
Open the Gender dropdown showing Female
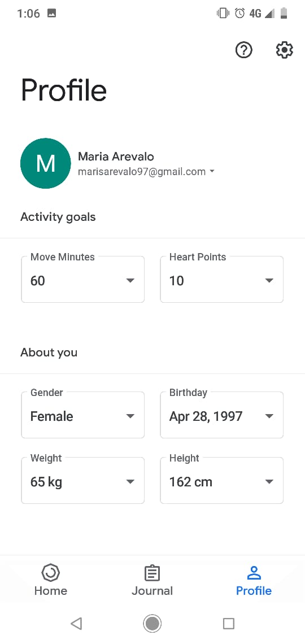pos(83,415)
